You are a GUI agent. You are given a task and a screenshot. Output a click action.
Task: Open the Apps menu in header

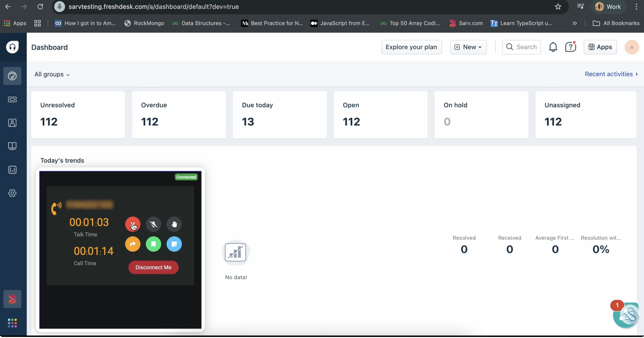coord(600,47)
